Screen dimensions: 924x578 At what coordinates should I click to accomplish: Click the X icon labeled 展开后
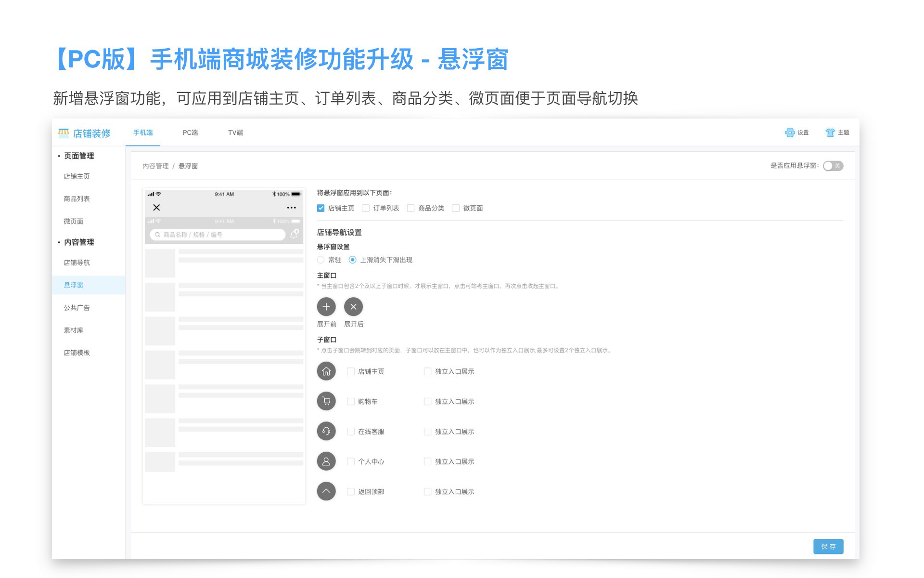[353, 307]
